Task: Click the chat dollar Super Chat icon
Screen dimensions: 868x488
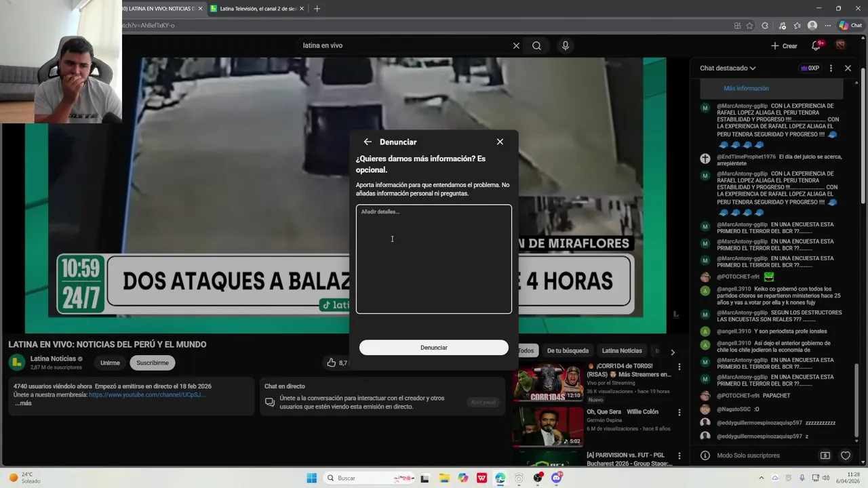Action: tap(825, 455)
